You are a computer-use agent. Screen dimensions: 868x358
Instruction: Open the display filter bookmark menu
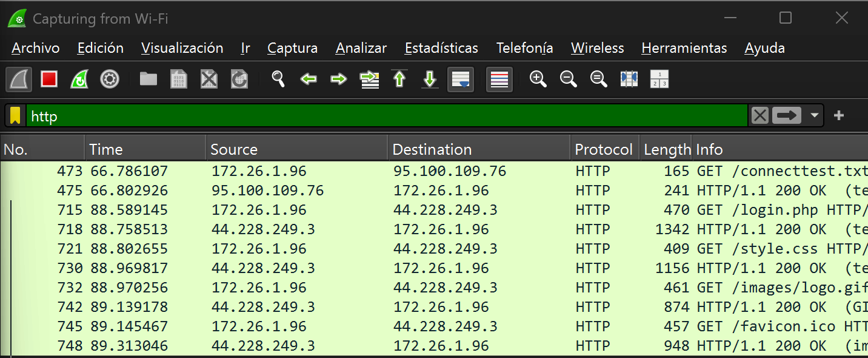click(x=16, y=116)
